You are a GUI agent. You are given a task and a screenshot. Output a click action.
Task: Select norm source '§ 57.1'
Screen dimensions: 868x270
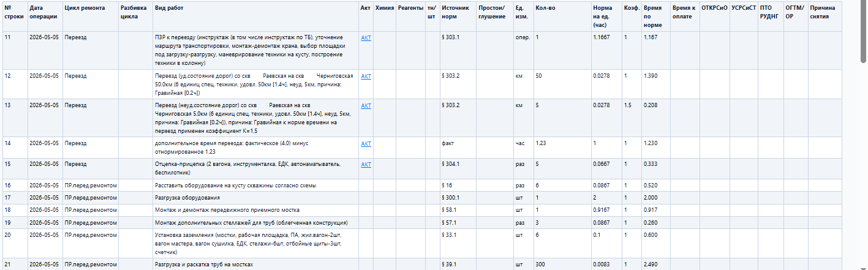click(458, 222)
